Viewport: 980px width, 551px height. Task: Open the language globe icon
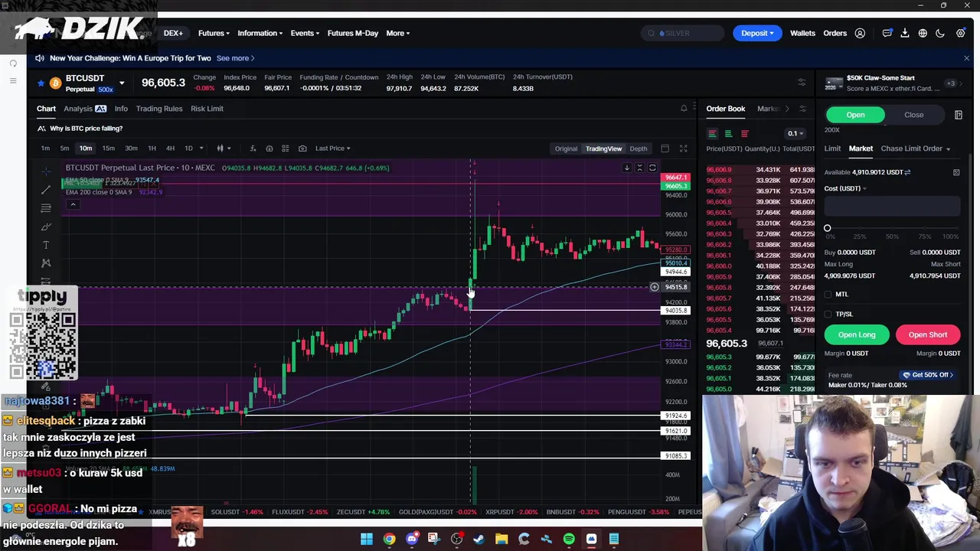(923, 33)
